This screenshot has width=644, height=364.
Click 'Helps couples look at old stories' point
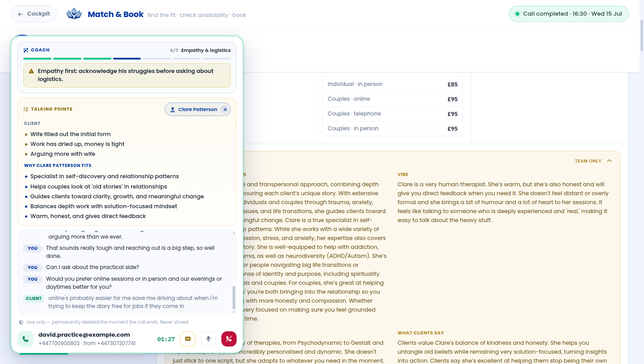[99, 187]
